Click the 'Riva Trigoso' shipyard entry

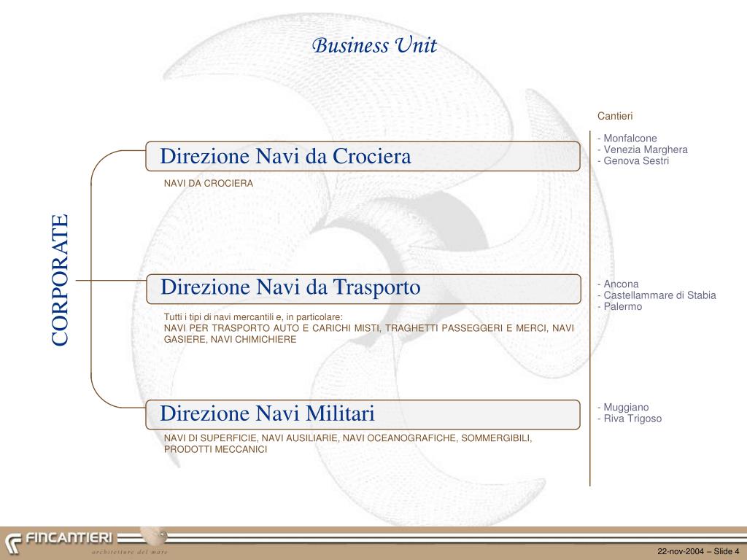630,419
